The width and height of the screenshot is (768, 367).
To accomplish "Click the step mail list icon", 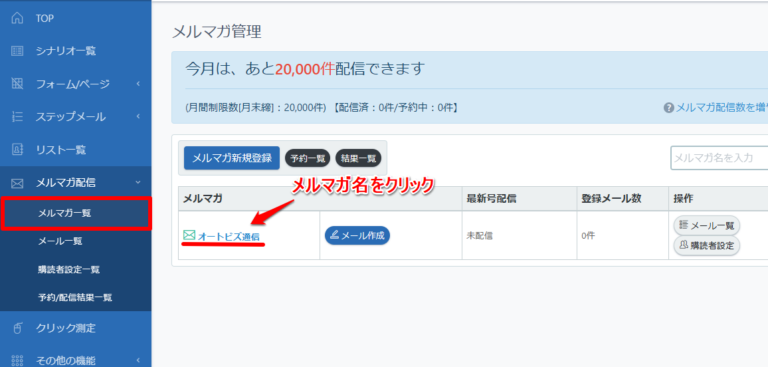I will pos(17,117).
